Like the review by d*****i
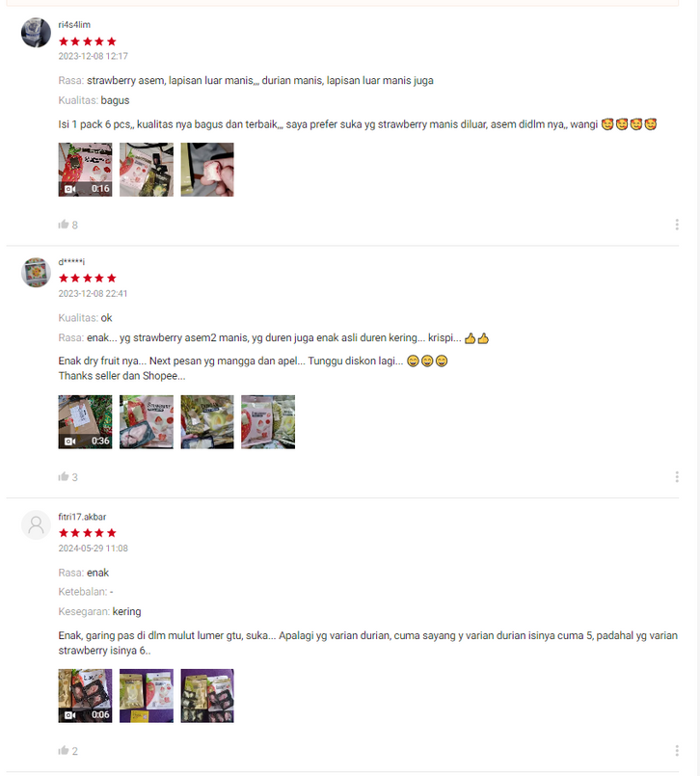Viewport: 700px width, 776px height. pos(64,477)
